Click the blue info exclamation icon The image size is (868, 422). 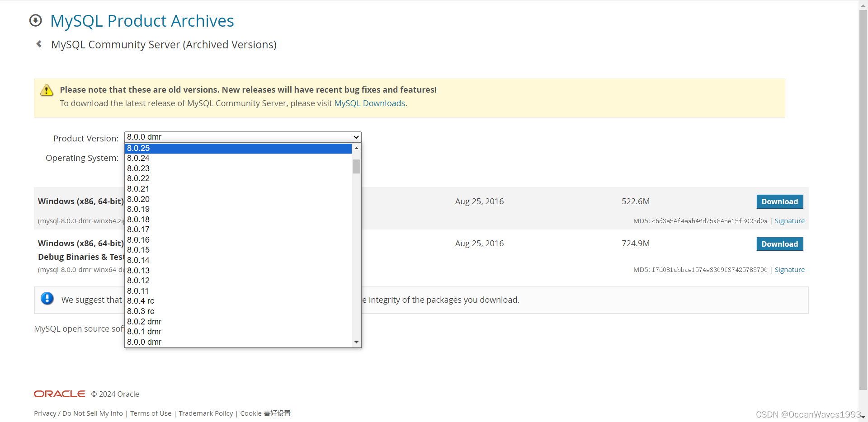coord(47,298)
